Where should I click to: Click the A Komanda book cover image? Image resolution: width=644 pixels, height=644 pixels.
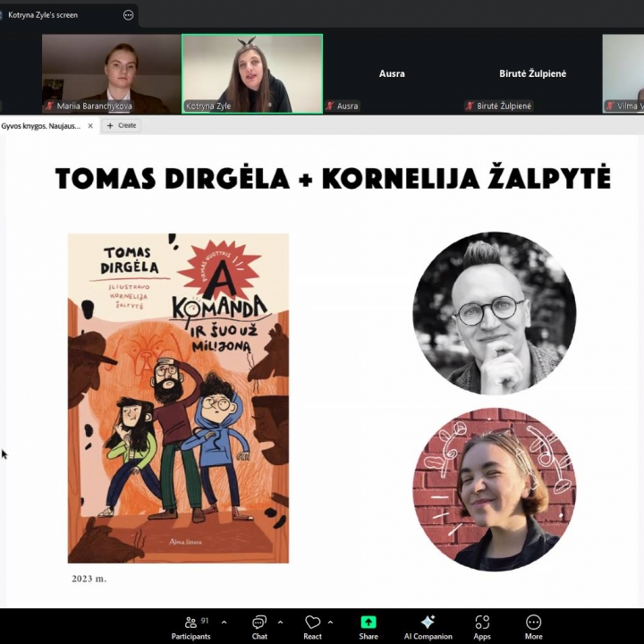(x=178, y=398)
